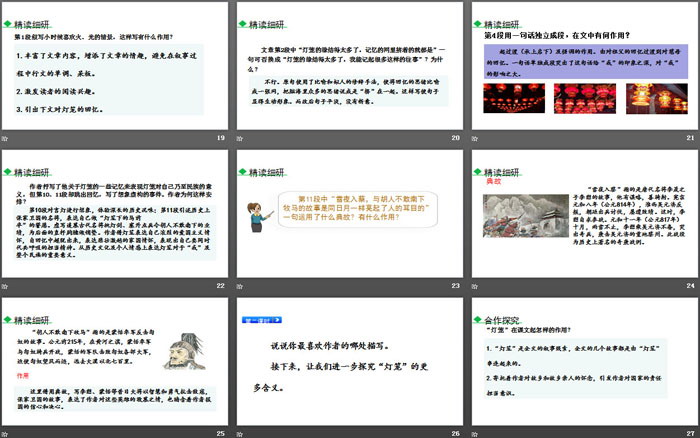Click the warrior portrait illustration on slide 25
Image resolution: width=700 pixels, height=438 pixels.
click(x=185, y=351)
